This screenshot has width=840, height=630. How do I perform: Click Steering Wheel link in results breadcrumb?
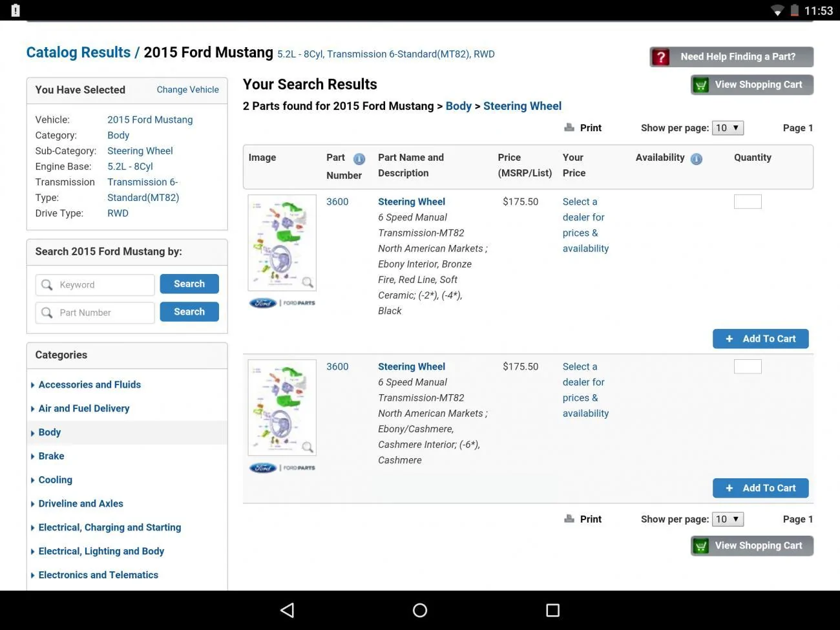click(522, 106)
